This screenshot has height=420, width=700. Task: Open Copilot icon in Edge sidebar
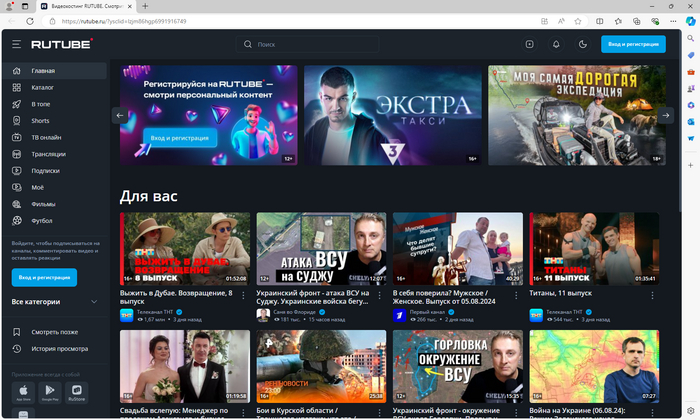coord(691,21)
